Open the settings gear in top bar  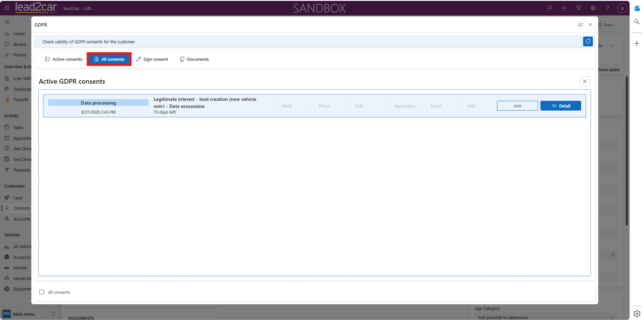[x=593, y=8]
